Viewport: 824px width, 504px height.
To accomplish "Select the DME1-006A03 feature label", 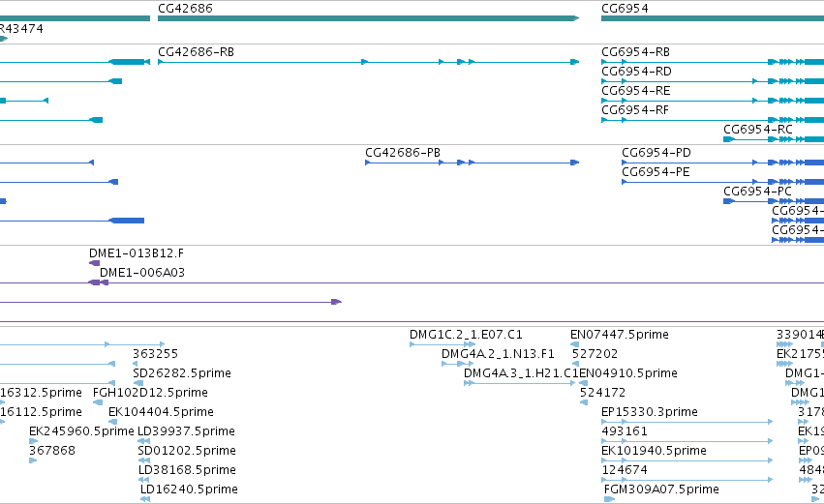I will (142, 273).
